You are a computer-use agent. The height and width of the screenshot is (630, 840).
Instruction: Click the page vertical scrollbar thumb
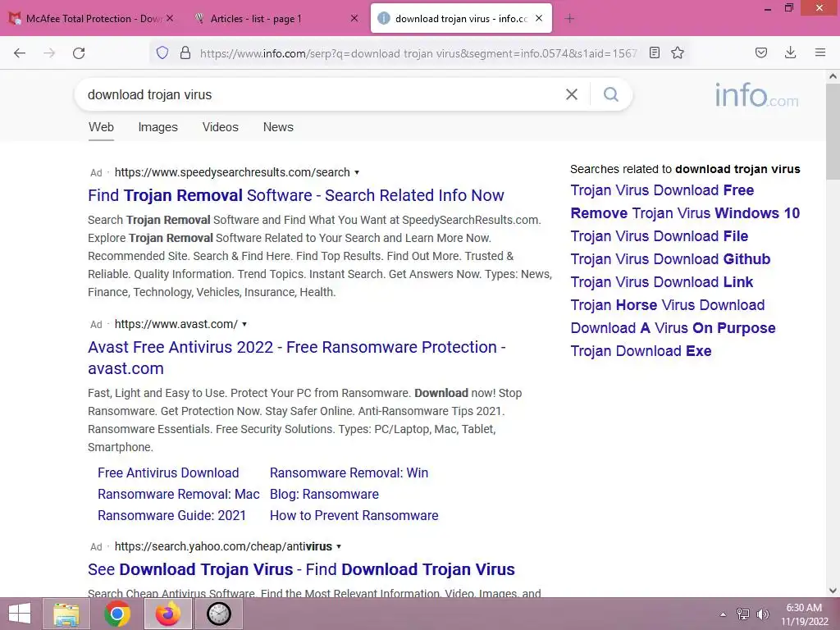(x=833, y=131)
